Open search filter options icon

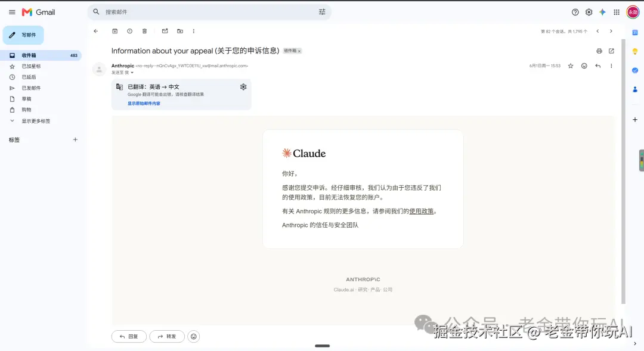point(322,12)
